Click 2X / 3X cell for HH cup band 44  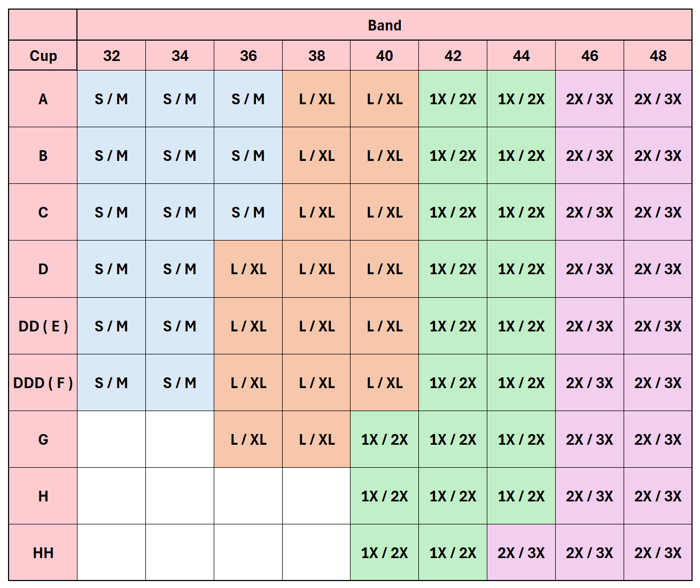[x=521, y=553]
